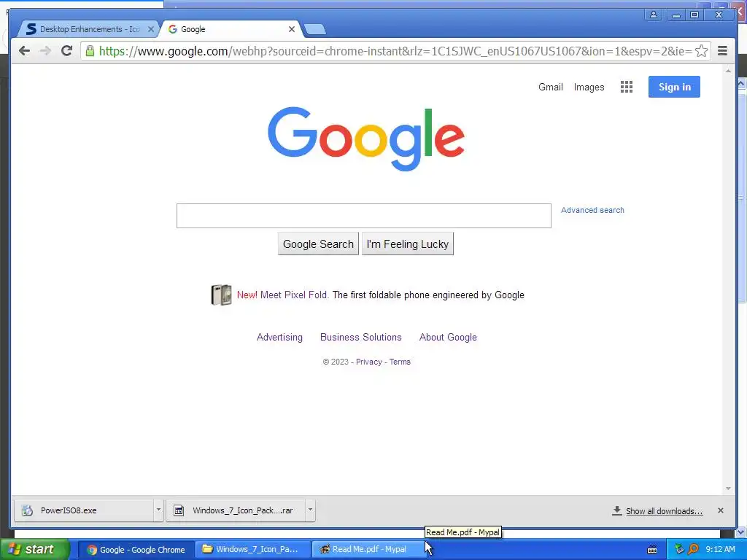This screenshot has width=747, height=560.
Task: Open the Windows_7_Icon_Pack....rar download
Action: tap(236, 510)
